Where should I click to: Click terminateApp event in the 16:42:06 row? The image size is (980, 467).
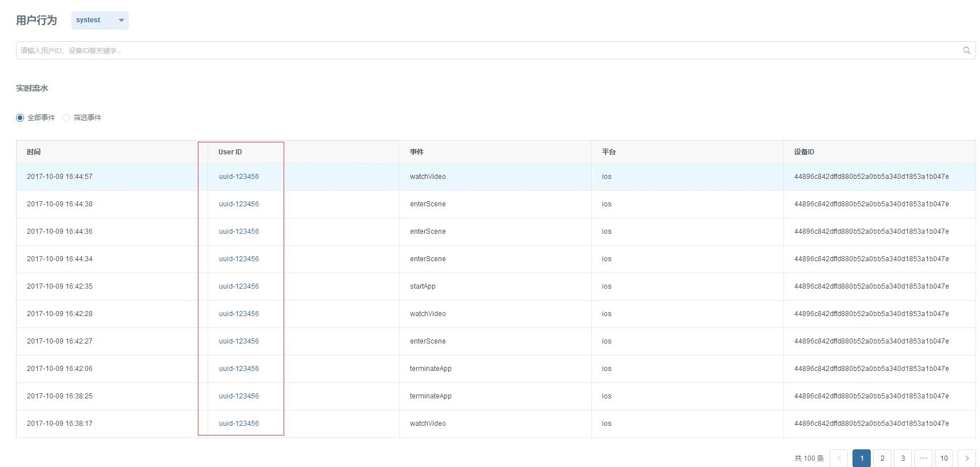(x=431, y=369)
